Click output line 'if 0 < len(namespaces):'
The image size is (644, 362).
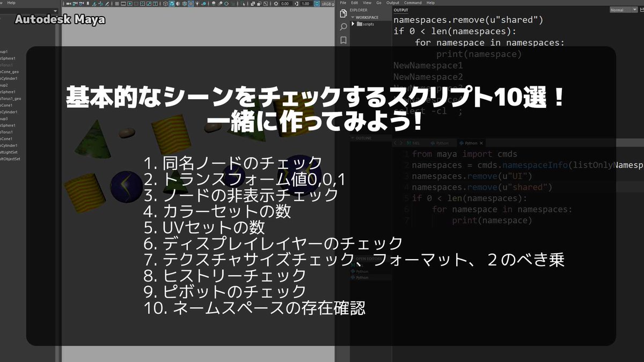(x=455, y=31)
